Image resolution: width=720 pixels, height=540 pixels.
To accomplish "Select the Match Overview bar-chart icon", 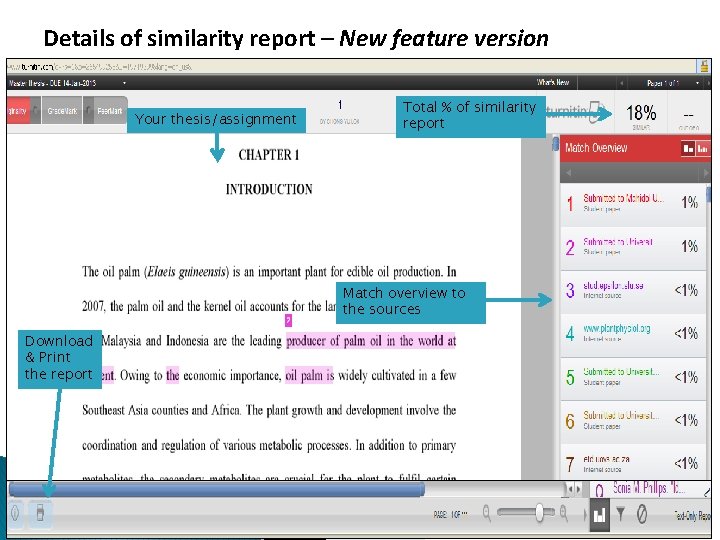I will coord(600,514).
